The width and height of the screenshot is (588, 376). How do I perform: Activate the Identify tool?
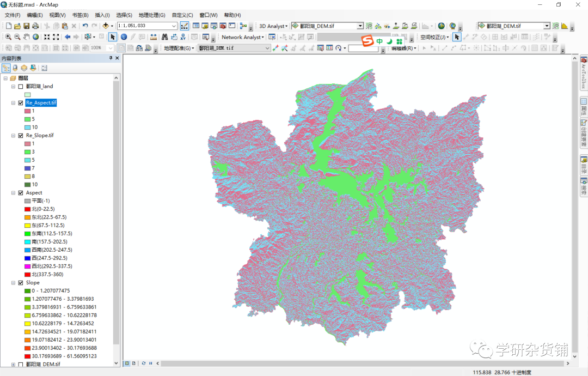pyautogui.click(x=124, y=38)
